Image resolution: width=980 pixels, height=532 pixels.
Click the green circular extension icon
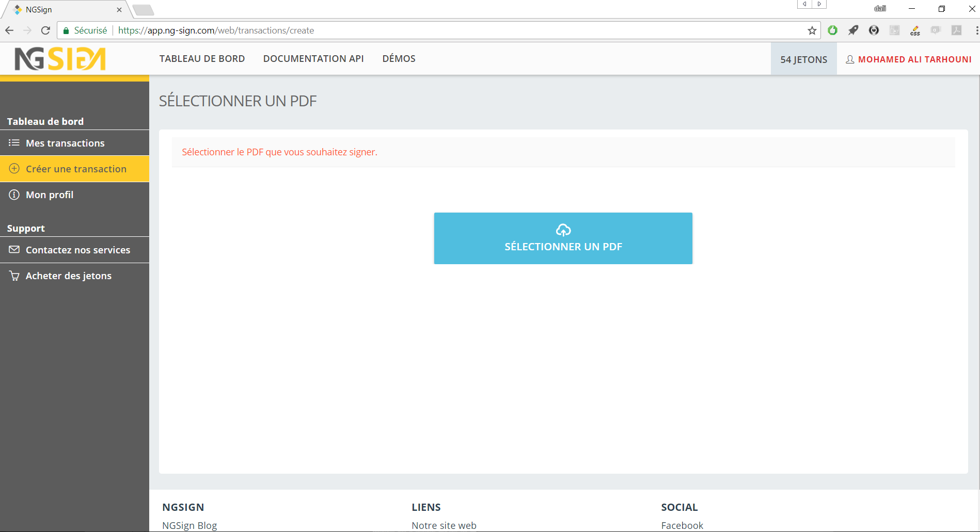(832, 30)
